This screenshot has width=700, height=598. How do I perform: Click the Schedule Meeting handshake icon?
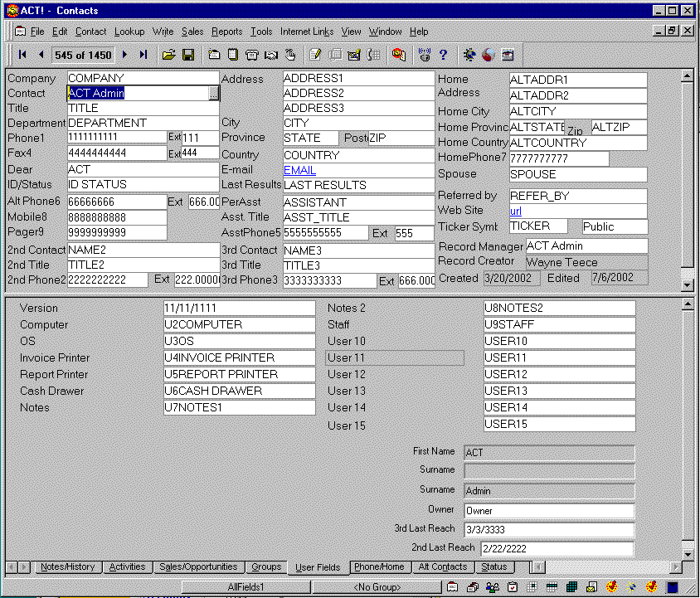click(x=271, y=55)
